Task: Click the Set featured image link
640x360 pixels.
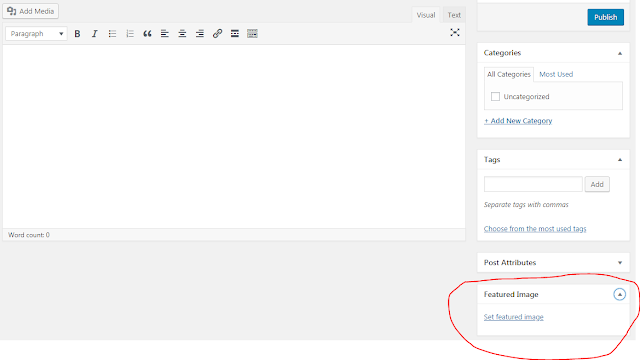Action: pos(513,317)
